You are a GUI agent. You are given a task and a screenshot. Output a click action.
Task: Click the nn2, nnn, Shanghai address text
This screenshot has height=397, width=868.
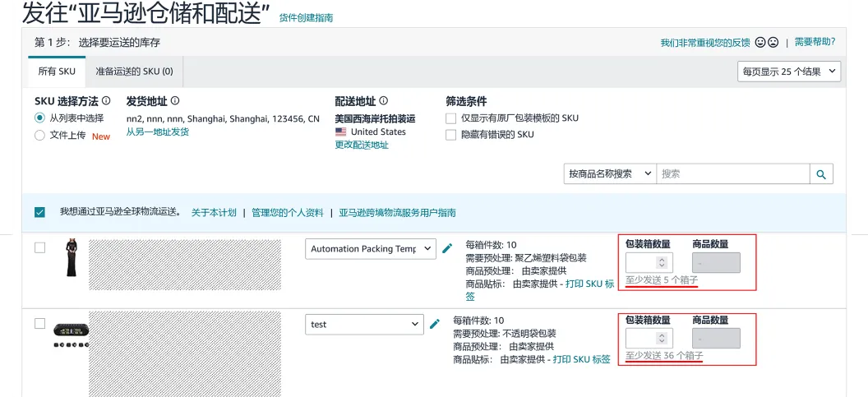223,118
